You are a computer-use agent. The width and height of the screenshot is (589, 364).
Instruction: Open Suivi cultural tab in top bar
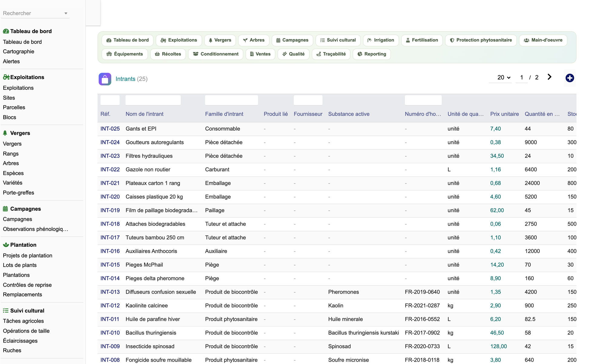click(x=338, y=40)
